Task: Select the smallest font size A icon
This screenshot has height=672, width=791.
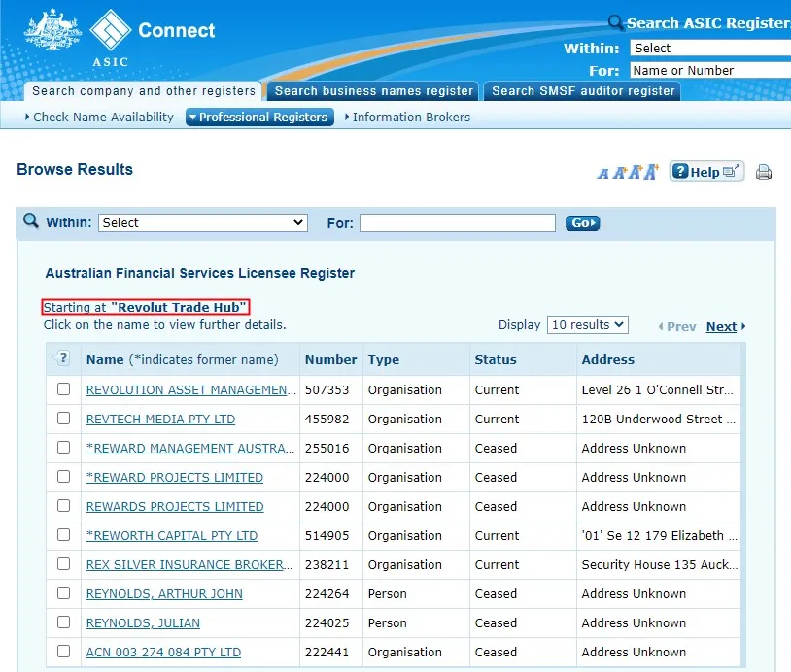Action: pyautogui.click(x=602, y=174)
